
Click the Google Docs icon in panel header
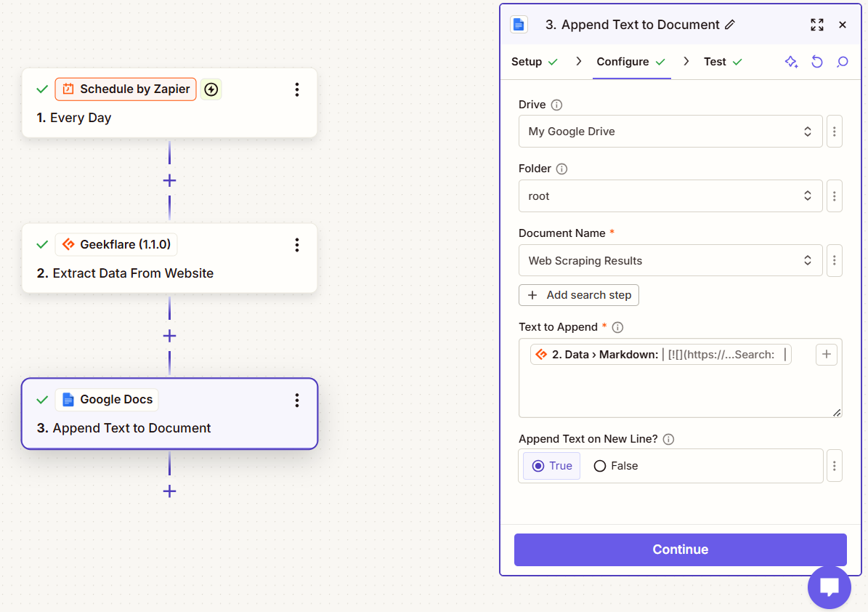point(519,25)
